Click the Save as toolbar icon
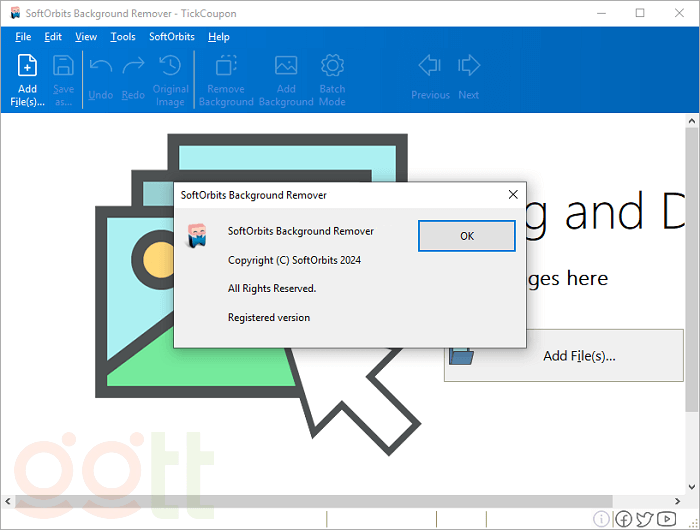700x530 pixels. pos(63,78)
